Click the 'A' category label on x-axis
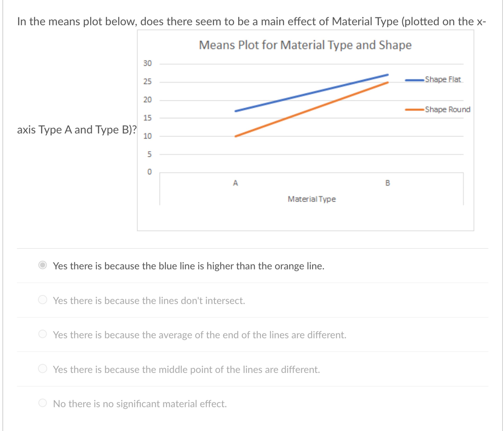The image size is (504, 431). [x=235, y=183]
